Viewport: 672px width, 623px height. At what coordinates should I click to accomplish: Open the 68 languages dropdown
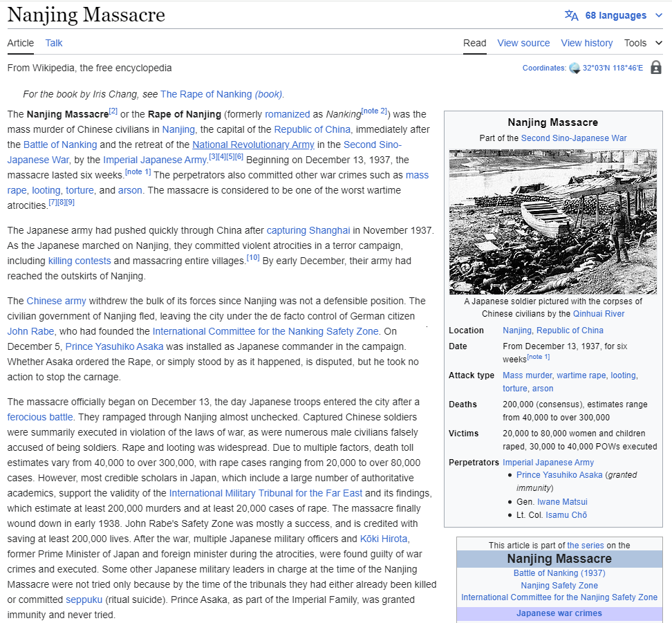pos(614,15)
